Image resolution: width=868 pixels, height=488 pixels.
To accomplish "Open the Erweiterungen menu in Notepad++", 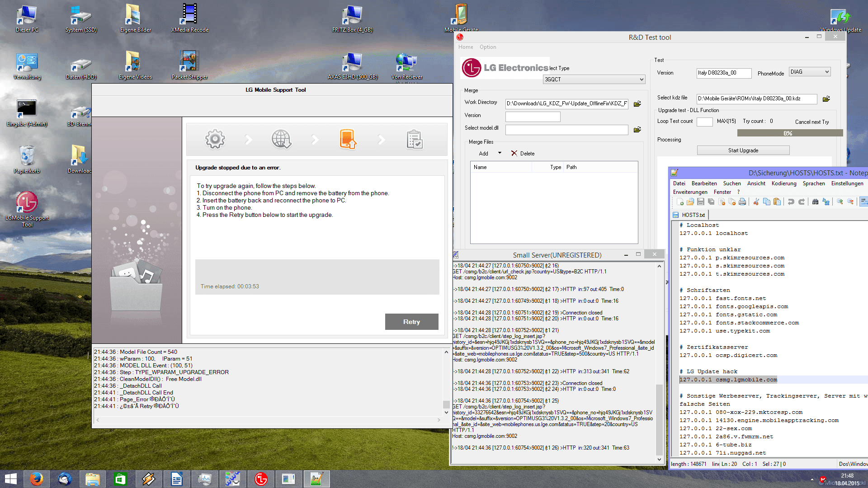I will (x=690, y=192).
